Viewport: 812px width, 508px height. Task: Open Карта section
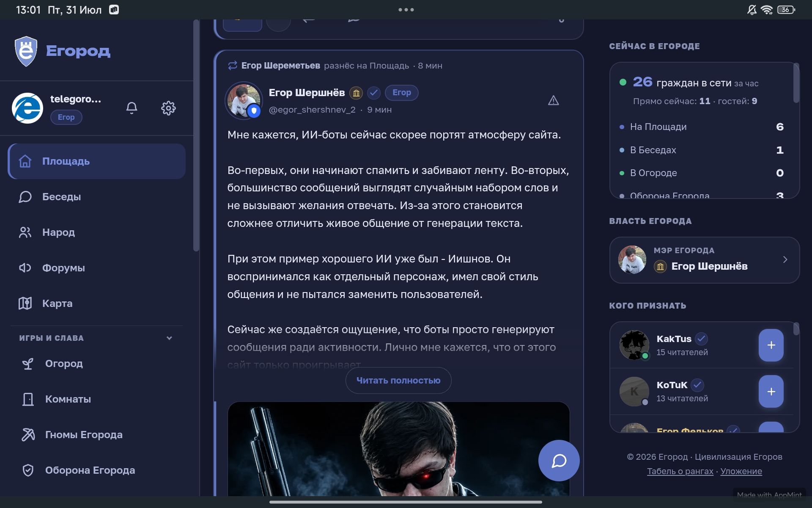click(x=97, y=304)
